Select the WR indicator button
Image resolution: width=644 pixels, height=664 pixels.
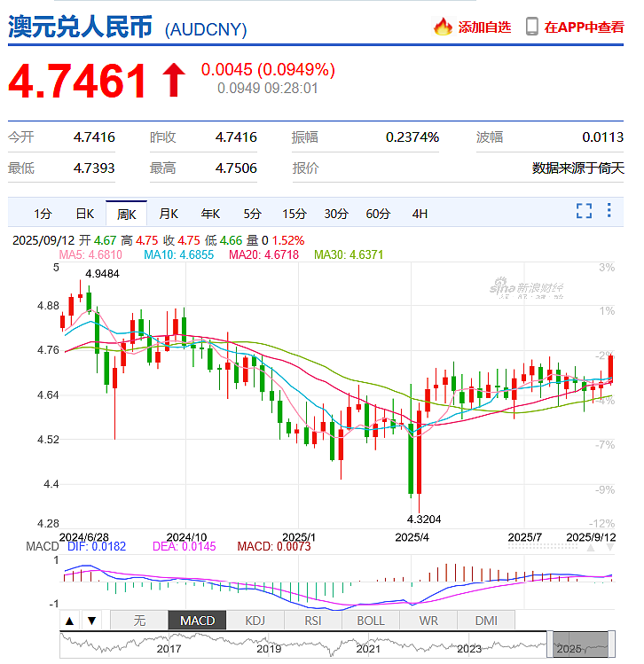click(428, 621)
